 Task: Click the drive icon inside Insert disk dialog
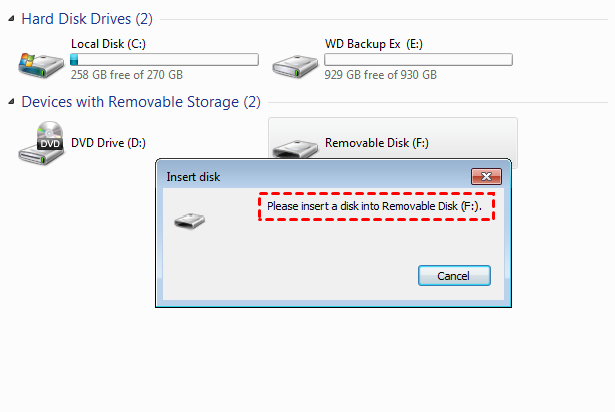pyautogui.click(x=189, y=220)
